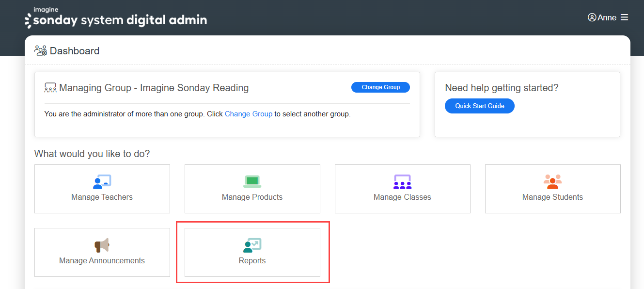This screenshot has width=644, height=289.
Task: Click the 'digital admin' header text
Action: coord(167,20)
